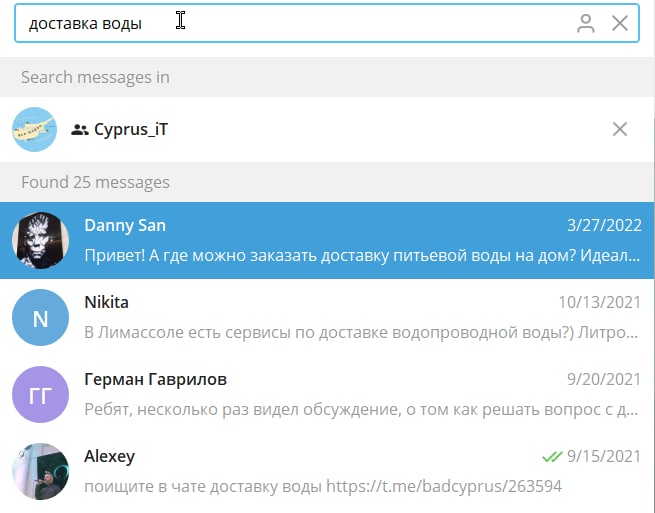Select the Cyprus_iT chat name
Viewport: 655px width, 513px height.
[131, 129]
